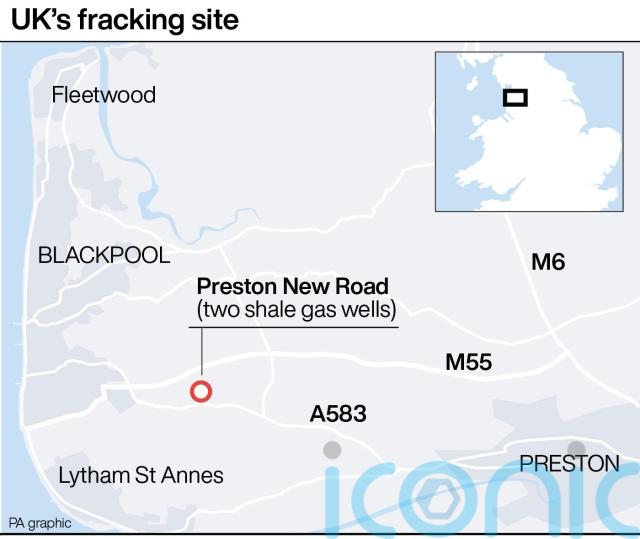The width and height of the screenshot is (640, 539).
Task: Click the callout line above the red marker
Action: pos(202,351)
